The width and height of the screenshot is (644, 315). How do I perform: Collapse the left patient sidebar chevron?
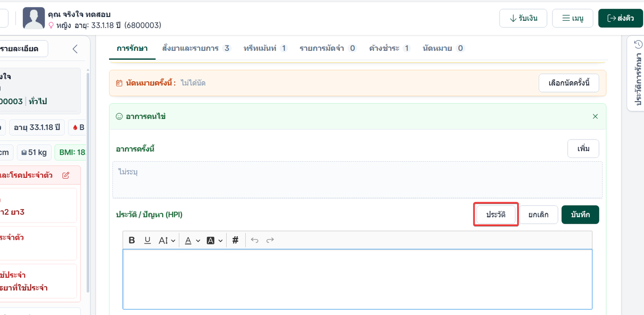pyautogui.click(x=75, y=49)
